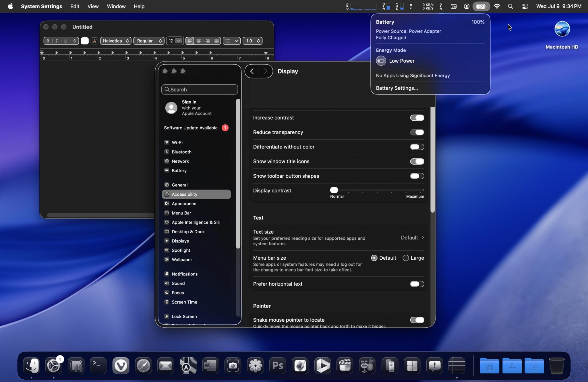588x382 pixels.
Task: Toggle Reduce transparency switch
Action: tap(417, 132)
